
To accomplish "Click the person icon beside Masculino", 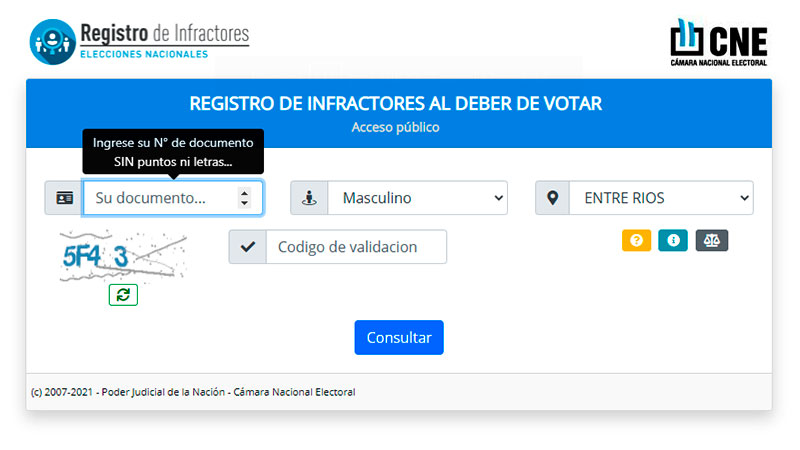I will click(309, 198).
